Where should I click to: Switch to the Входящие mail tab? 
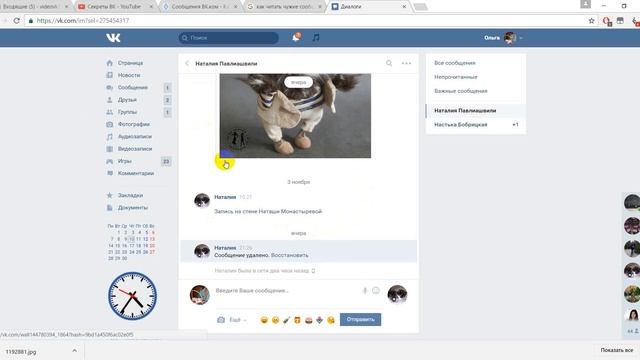[x=33, y=7]
